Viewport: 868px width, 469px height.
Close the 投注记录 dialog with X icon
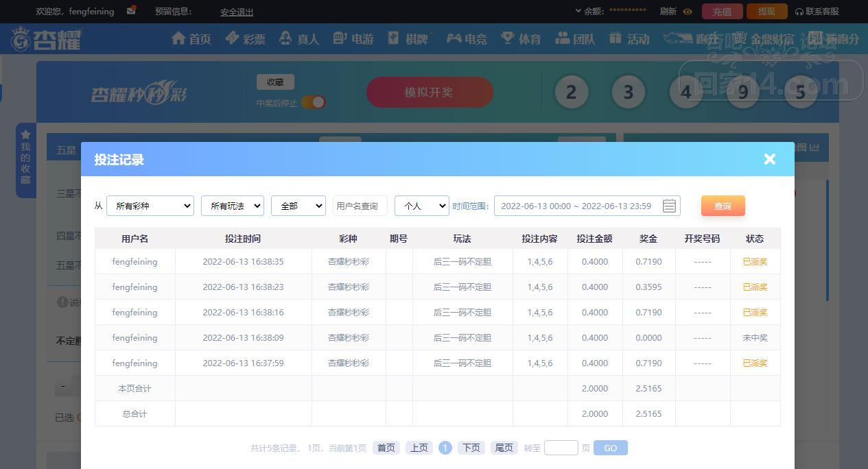[x=769, y=159]
